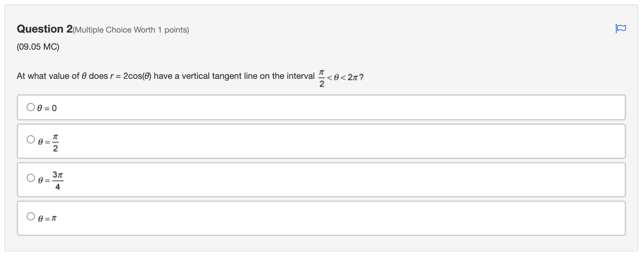Select the radio button for θ = 3π/4
The width and height of the screenshot is (644, 257).
(31, 178)
